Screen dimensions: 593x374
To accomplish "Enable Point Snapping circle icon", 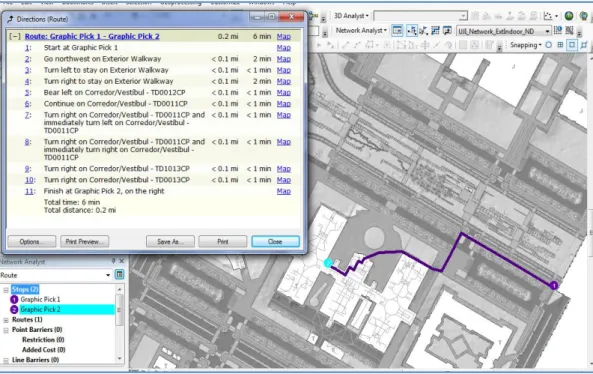I will click(x=548, y=45).
